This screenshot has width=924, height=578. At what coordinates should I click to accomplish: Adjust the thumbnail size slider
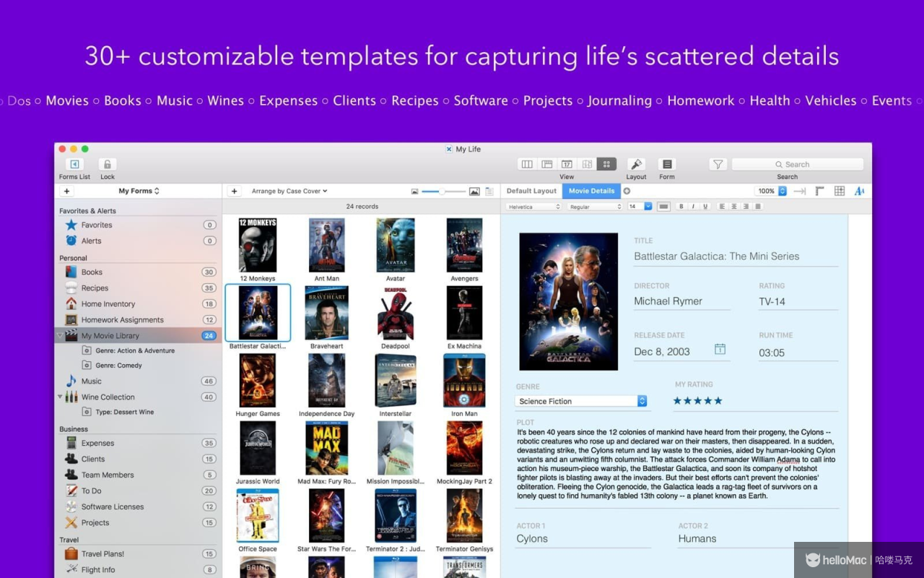pos(443,191)
